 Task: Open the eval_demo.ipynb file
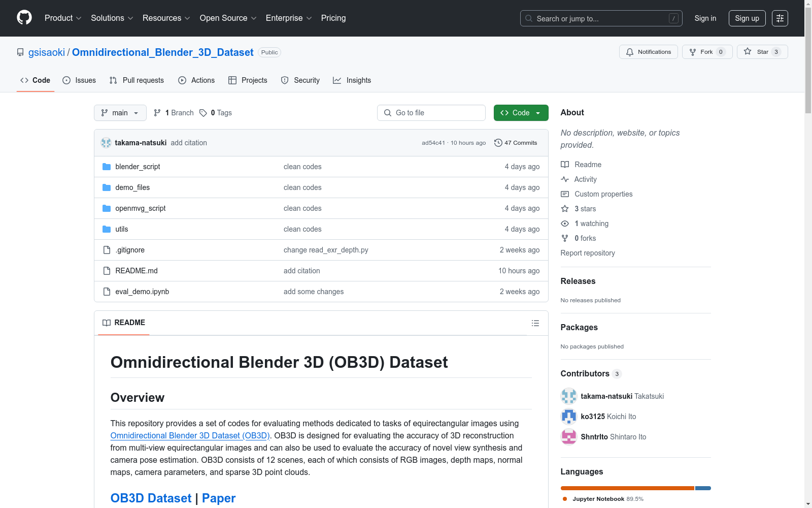142,292
